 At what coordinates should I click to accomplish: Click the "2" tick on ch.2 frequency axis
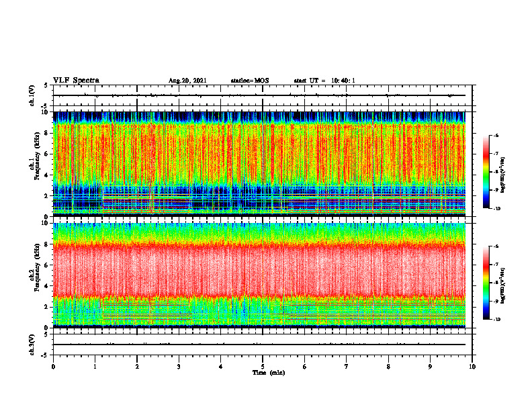point(47,307)
